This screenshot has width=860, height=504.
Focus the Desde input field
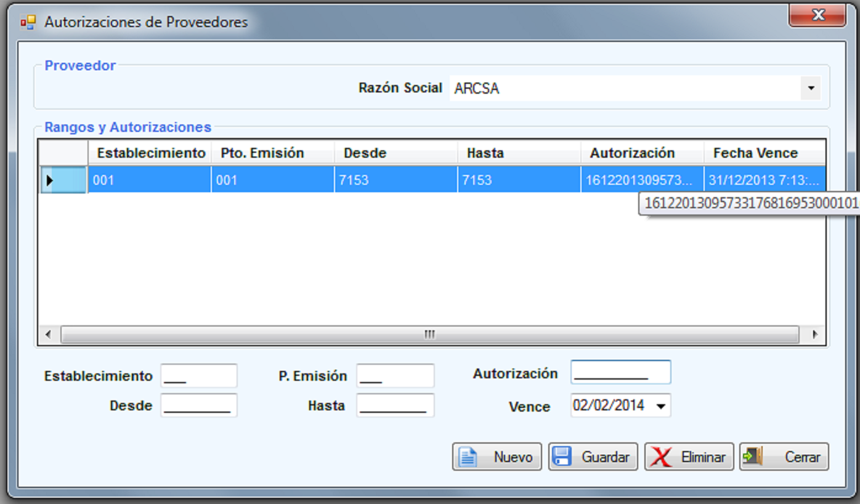pos(199,405)
